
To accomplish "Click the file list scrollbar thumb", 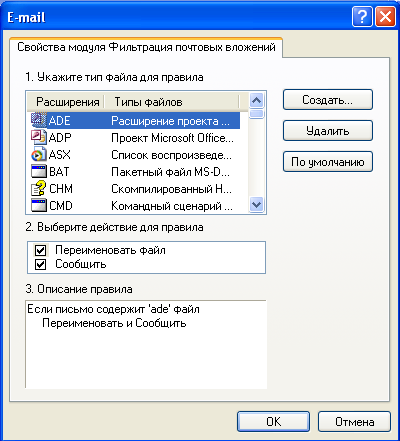I will (x=256, y=114).
